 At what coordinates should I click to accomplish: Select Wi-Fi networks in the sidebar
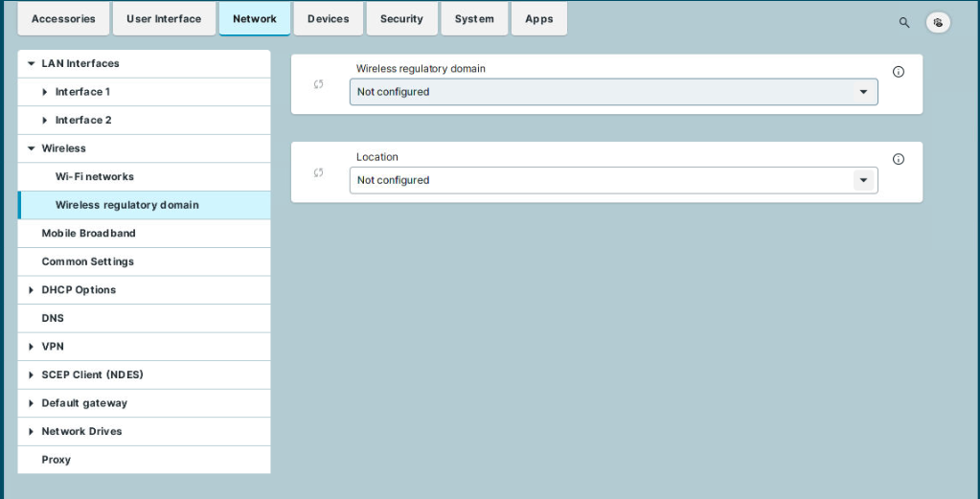(x=94, y=177)
